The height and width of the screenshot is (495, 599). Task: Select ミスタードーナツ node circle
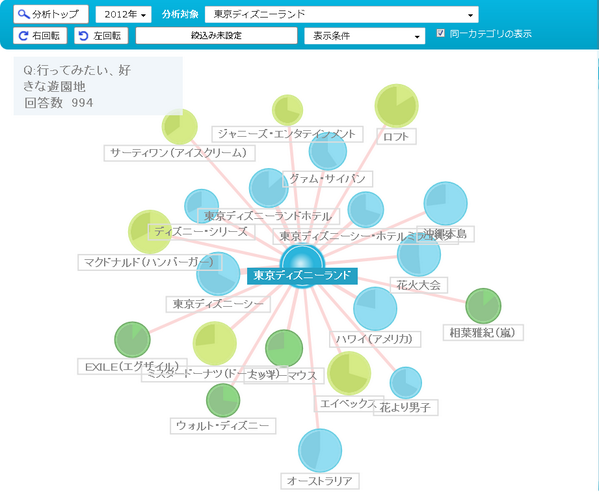tap(215, 343)
